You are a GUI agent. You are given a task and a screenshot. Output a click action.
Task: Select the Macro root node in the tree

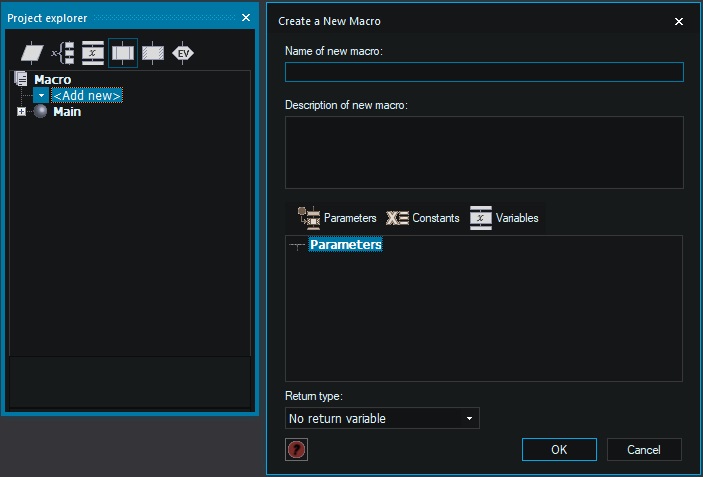click(x=52, y=79)
